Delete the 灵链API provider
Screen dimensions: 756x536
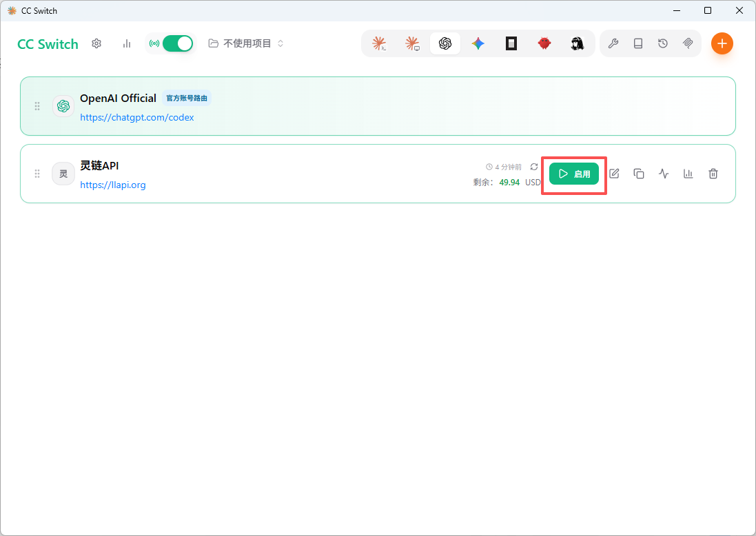[713, 174]
